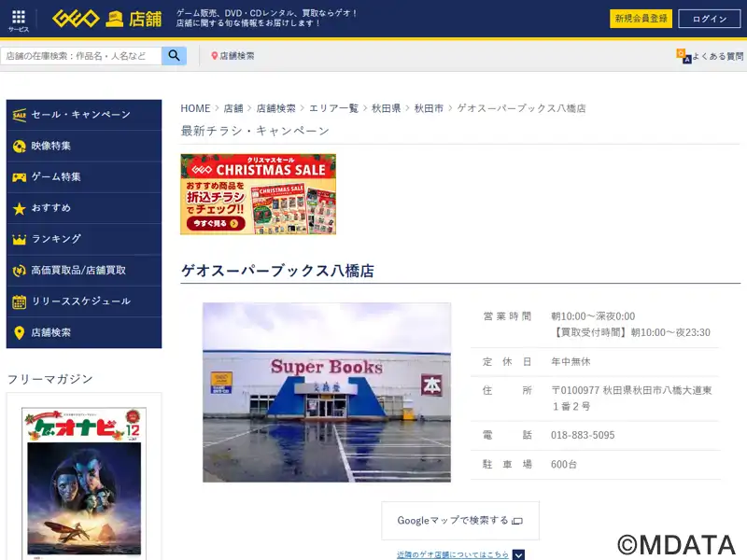Click the star icon for おすすめ
The image size is (747, 560).
pos(19,208)
